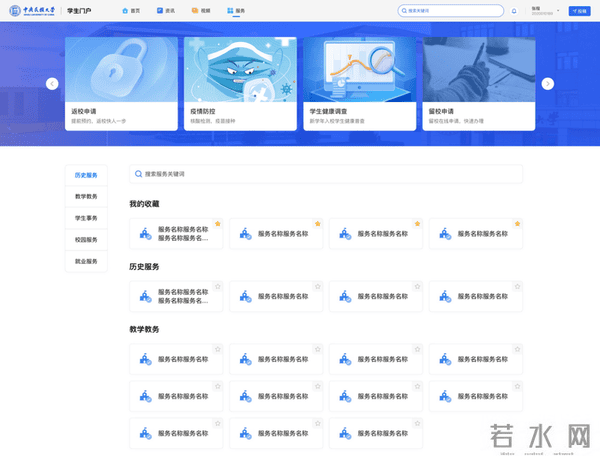Click 首页 house icon in navbar
This screenshot has height=456, width=600.
pos(125,11)
